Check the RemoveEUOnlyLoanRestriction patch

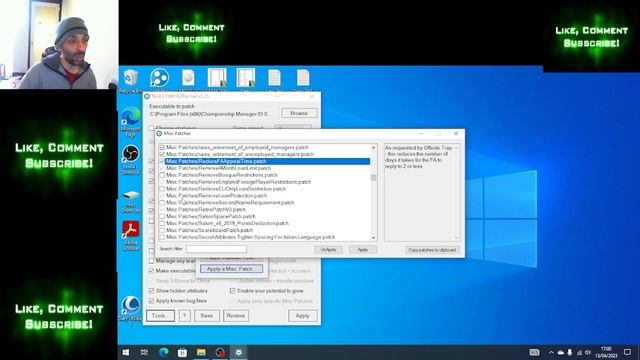[x=162, y=189]
